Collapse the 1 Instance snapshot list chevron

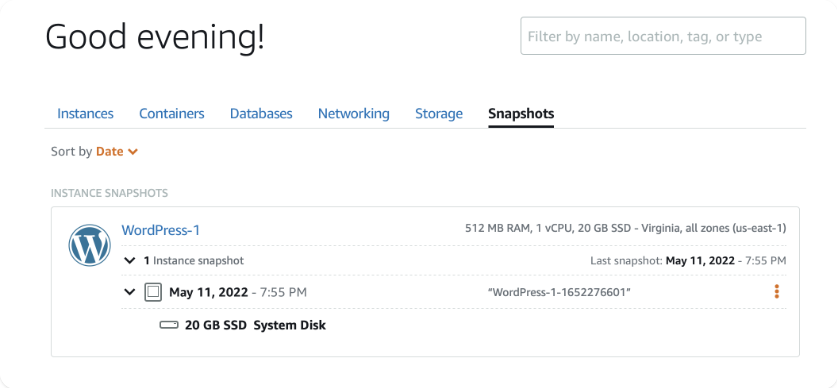pos(129,260)
